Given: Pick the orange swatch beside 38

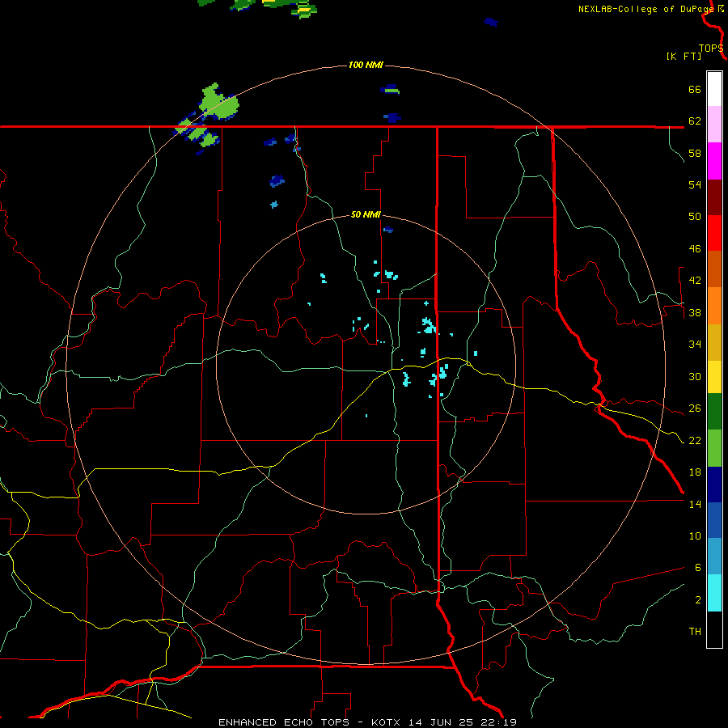Looking at the screenshot, I should 714,306.
